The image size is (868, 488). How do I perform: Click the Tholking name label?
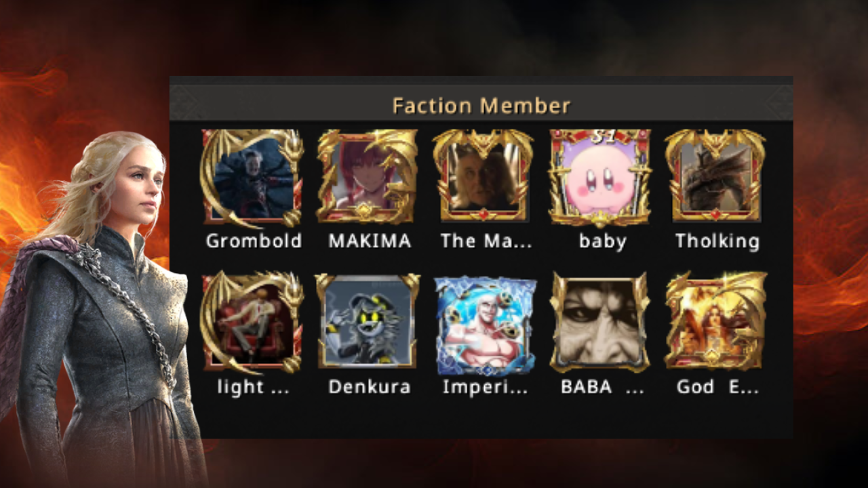(717, 241)
